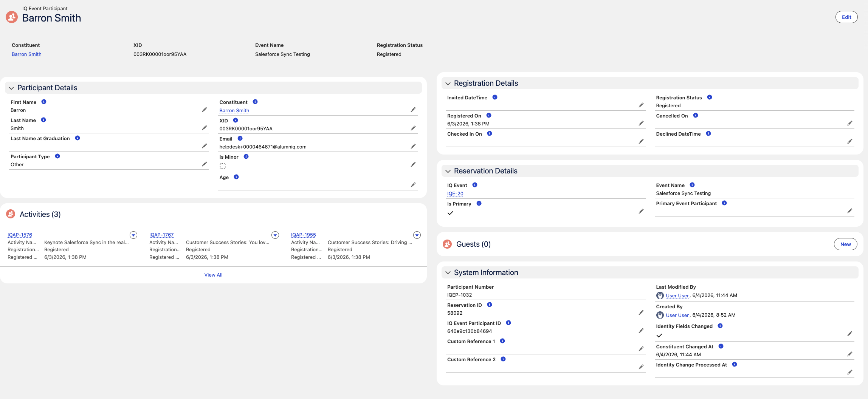The image size is (868, 399).
Task: Click info icon next to Participant Type
Action: coord(57,156)
